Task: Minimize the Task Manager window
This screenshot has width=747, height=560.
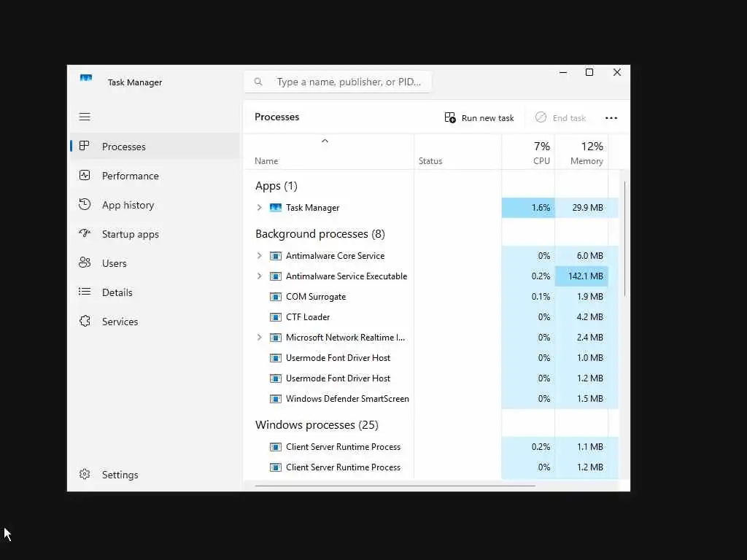Action: point(563,72)
